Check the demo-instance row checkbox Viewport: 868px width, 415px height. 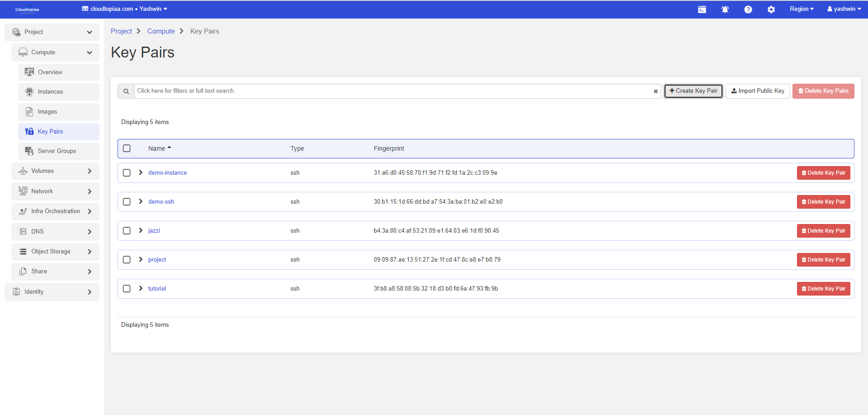coord(127,173)
